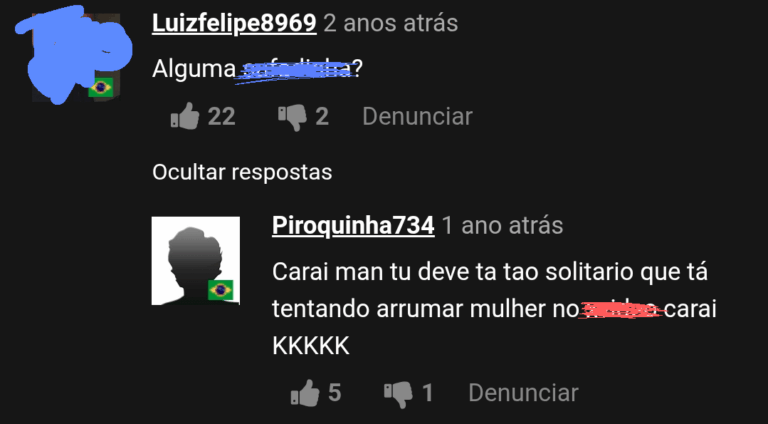This screenshot has height=424, width=768.
Task: Click thumbs-down icon on Piroquinha734's reply
Action: (398, 394)
